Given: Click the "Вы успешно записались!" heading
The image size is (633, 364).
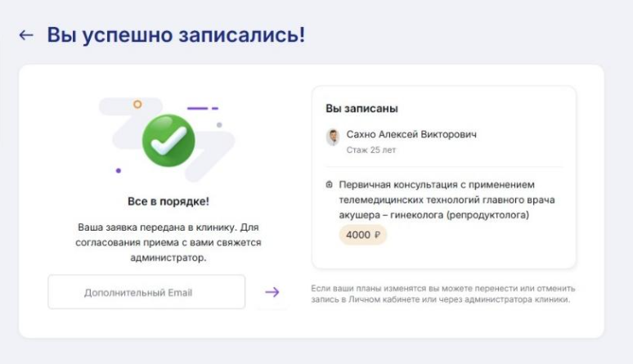Looking at the screenshot, I should coord(176,36).
